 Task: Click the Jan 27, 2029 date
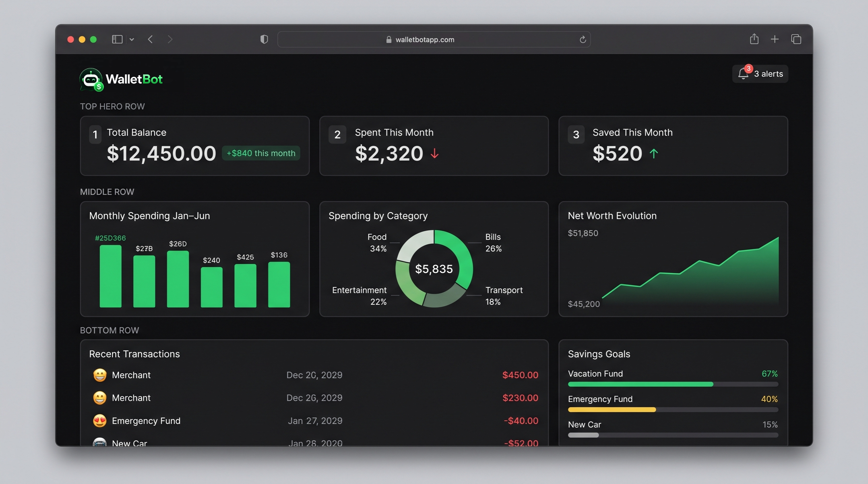tap(315, 421)
